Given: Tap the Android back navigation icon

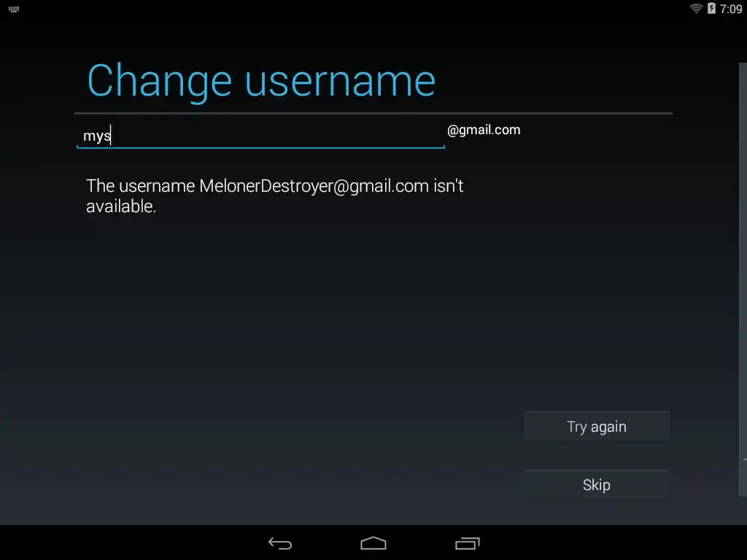Looking at the screenshot, I should point(280,542).
